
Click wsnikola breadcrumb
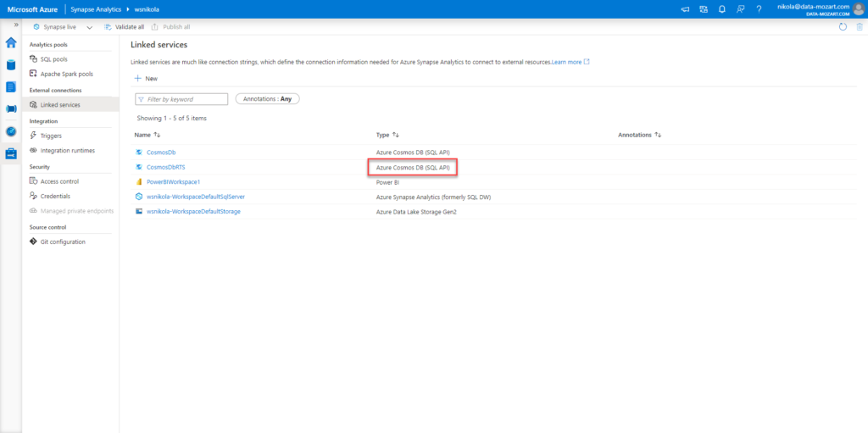(x=147, y=9)
